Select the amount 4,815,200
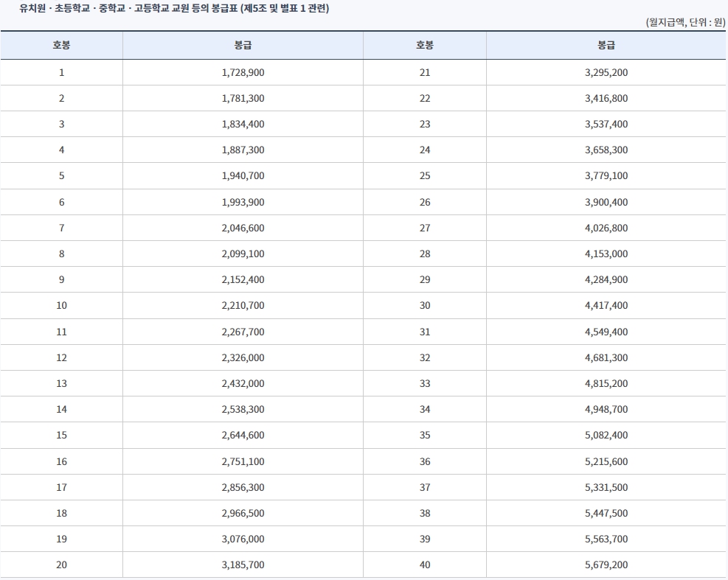 point(606,383)
